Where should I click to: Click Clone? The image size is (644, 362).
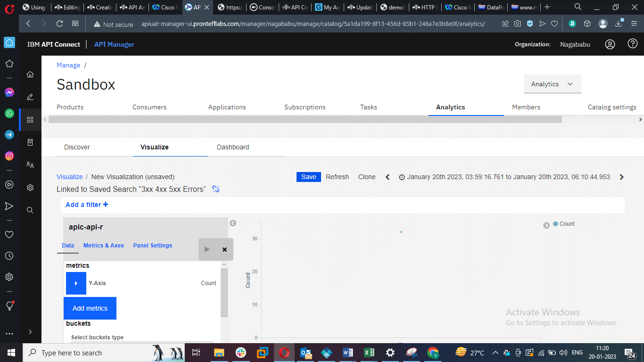[x=367, y=177]
